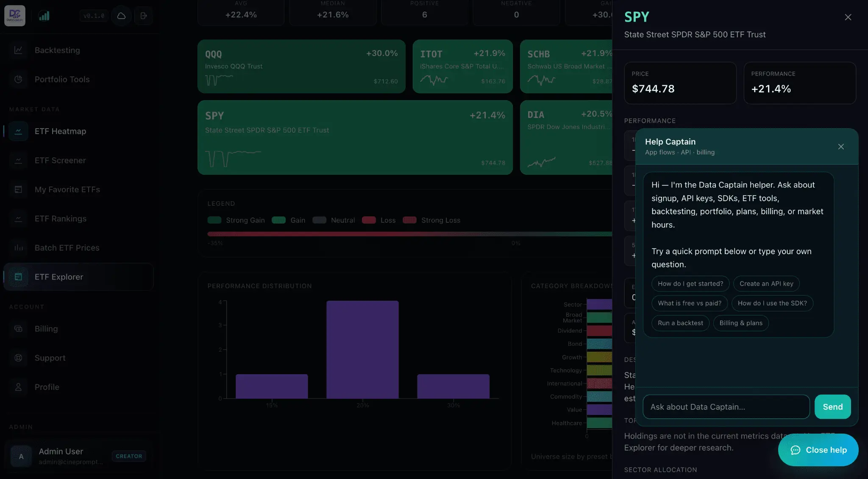
Task: Close the Help Captain chat panel
Action: [x=841, y=147]
